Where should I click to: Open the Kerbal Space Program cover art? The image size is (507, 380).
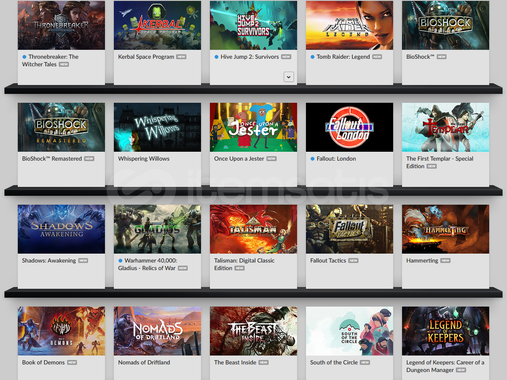pos(157,25)
